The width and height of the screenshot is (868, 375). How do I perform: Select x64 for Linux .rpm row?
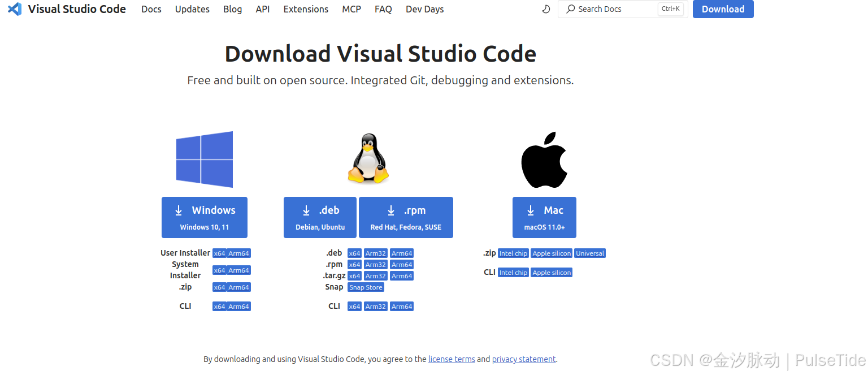(354, 265)
